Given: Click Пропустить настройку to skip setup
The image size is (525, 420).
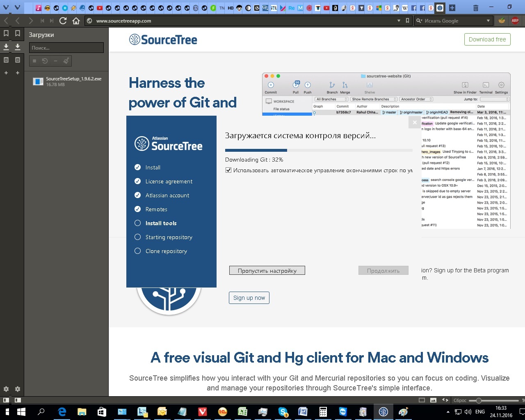Looking at the screenshot, I should (x=267, y=271).
